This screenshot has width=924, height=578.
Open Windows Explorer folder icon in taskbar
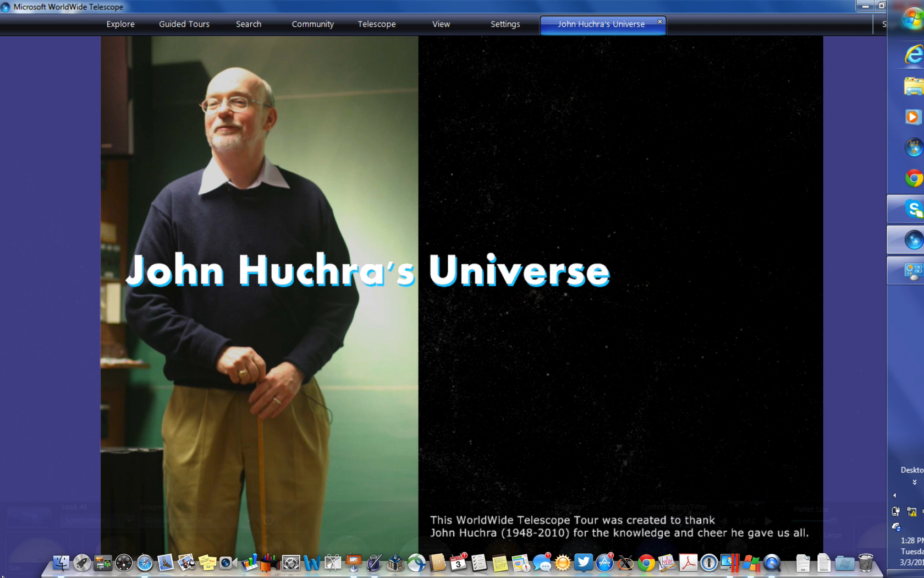[x=913, y=86]
